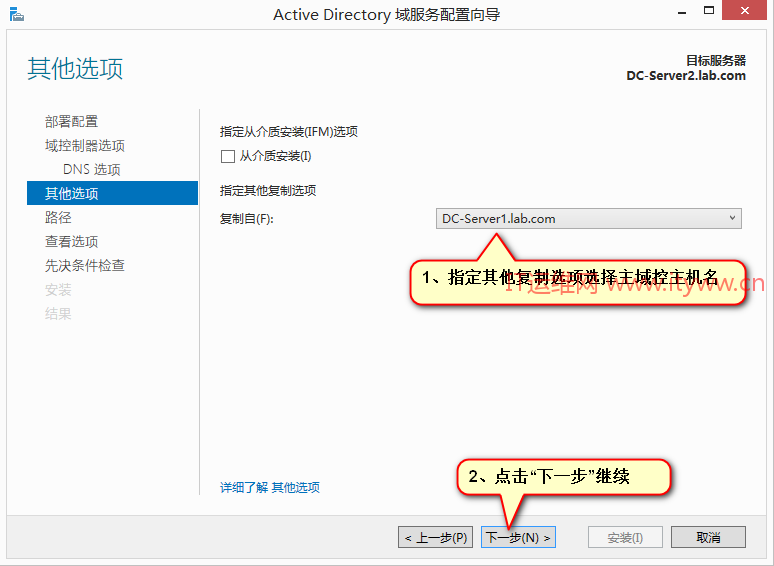Image resolution: width=774 pixels, height=566 pixels.
Task: Select the highlighted 其他选项 step
Action: [x=113, y=193]
